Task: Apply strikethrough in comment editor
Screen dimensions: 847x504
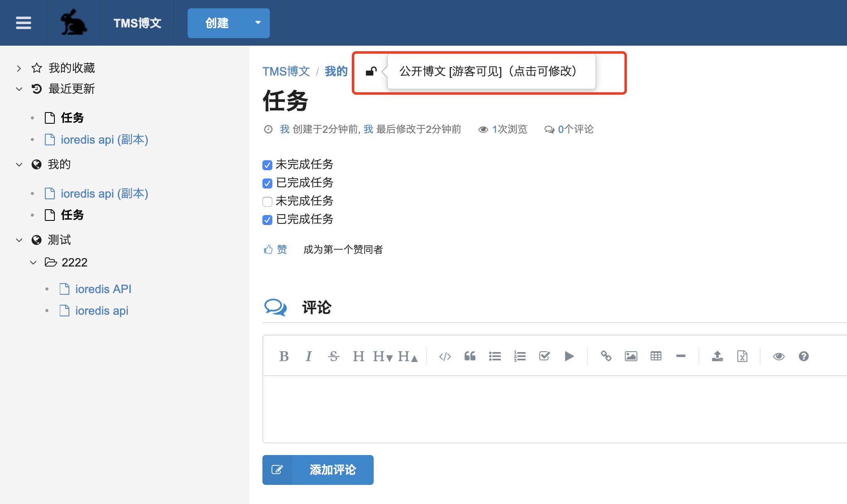Action: (333, 356)
